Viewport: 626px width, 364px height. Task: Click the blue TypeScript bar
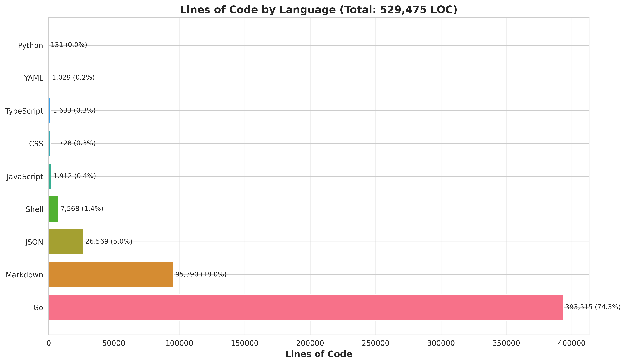pos(50,111)
